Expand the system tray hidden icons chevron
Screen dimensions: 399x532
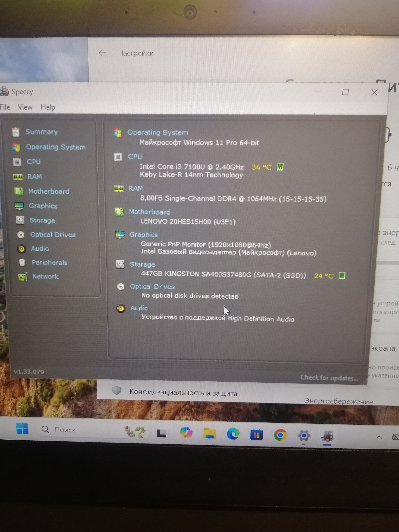coord(379,437)
